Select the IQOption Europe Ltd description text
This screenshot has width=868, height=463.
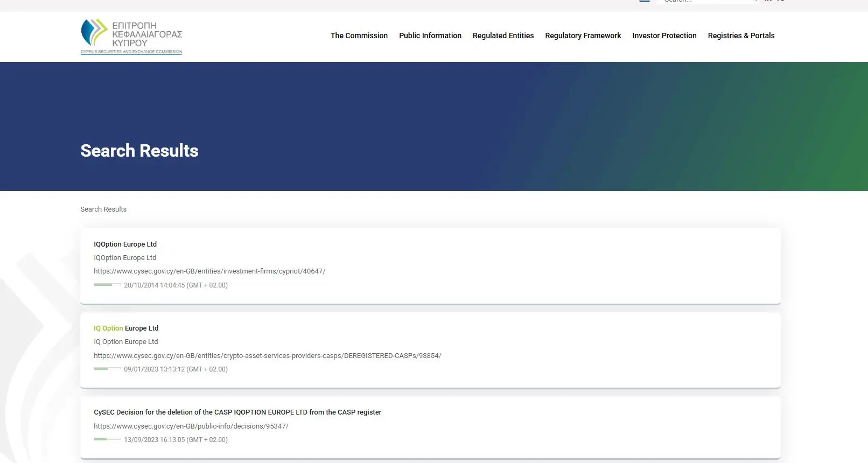pos(125,258)
